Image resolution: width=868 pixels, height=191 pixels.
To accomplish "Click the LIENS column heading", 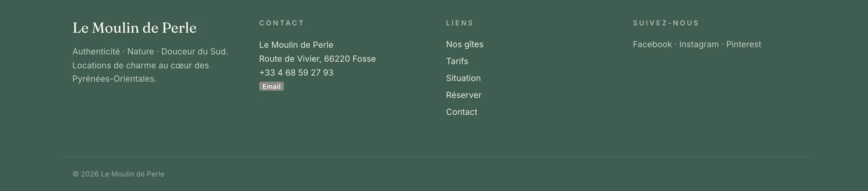I will click(460, 23).
